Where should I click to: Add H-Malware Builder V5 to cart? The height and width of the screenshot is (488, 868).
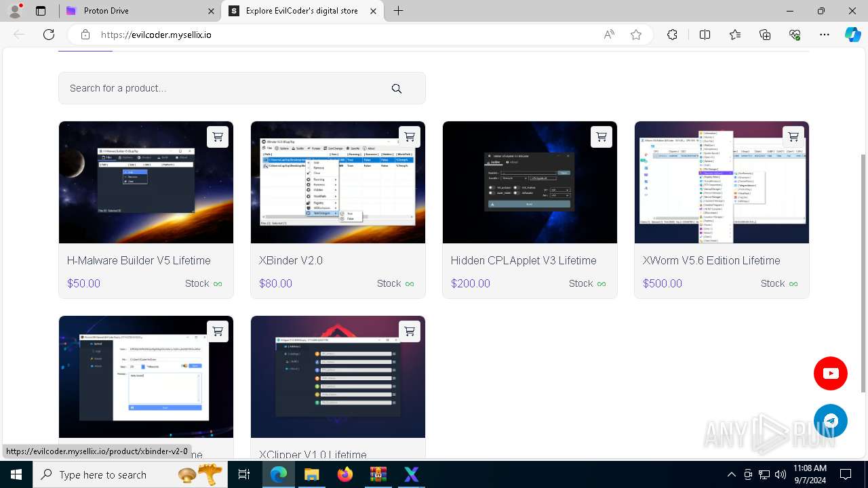pyautogui.click(x=218, y=137)
